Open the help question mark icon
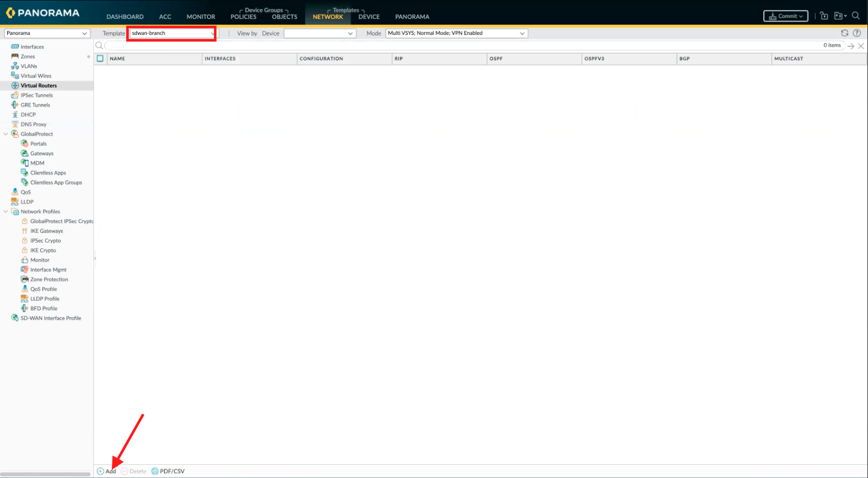This screenshot has width=868, height=478. pyautogui.click(x=857, y=33)
